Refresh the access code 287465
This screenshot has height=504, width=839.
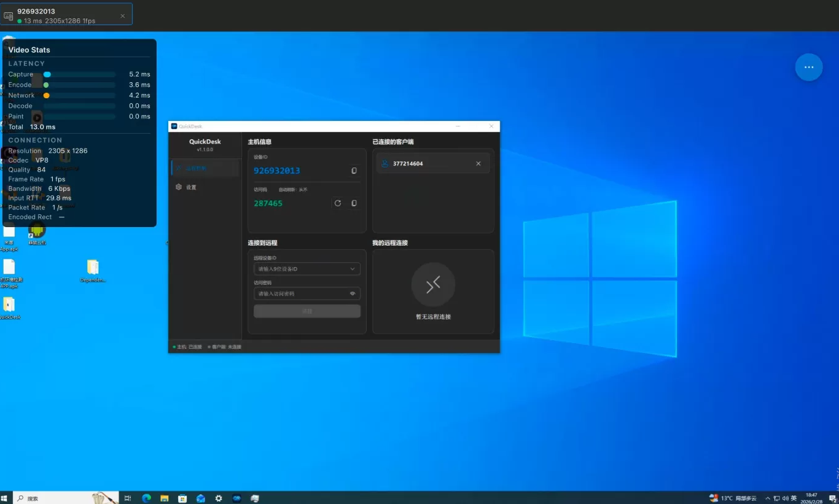pyautogui.click(x=338, y=203)
